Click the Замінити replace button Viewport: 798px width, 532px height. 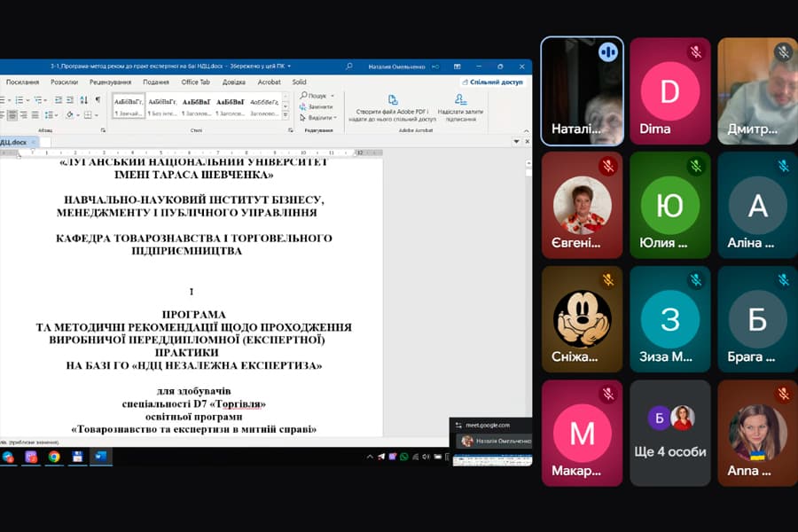(317, 107)
